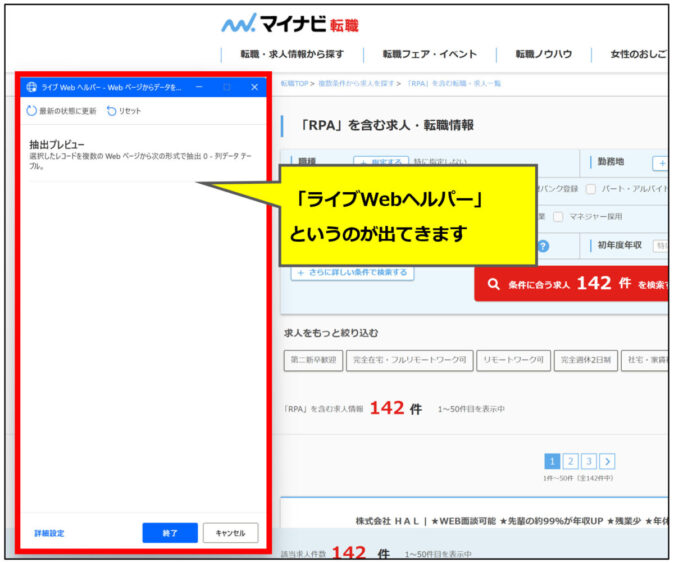Click 求人をもっと絞り込む heading
The image size is (674, 563).
(x=331, y=333)
